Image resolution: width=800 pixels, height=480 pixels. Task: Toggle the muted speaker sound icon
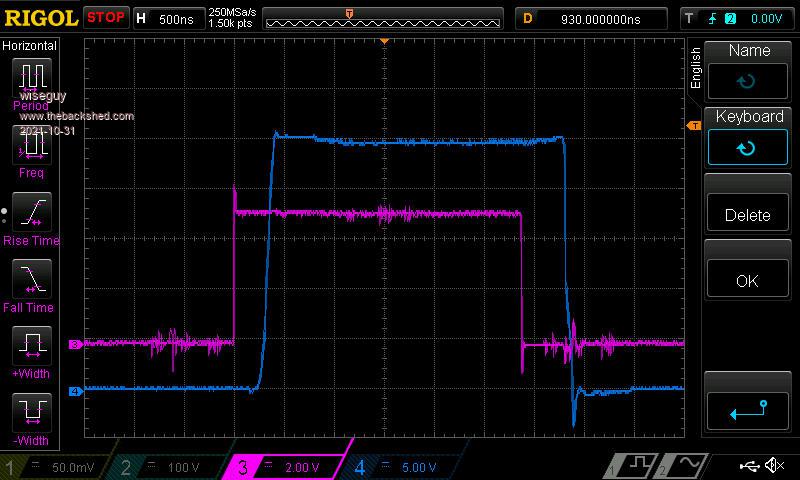[773, 466]
